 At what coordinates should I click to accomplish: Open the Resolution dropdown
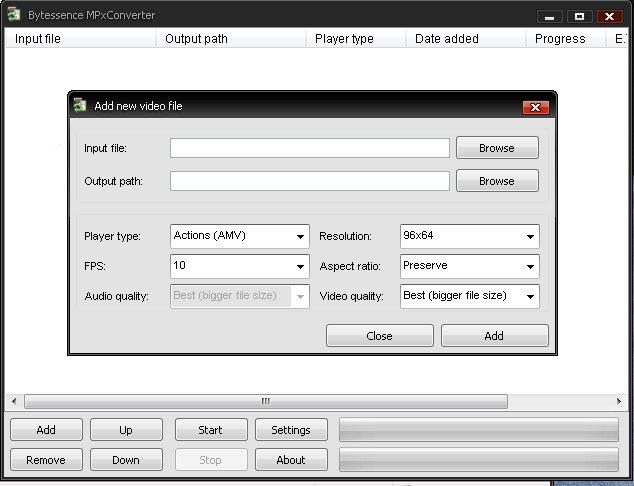(x=469, y=236)
